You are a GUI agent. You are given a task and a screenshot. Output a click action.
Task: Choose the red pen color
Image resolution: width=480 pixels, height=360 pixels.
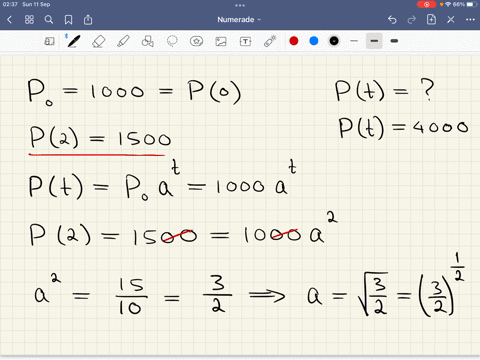[294, 41]
